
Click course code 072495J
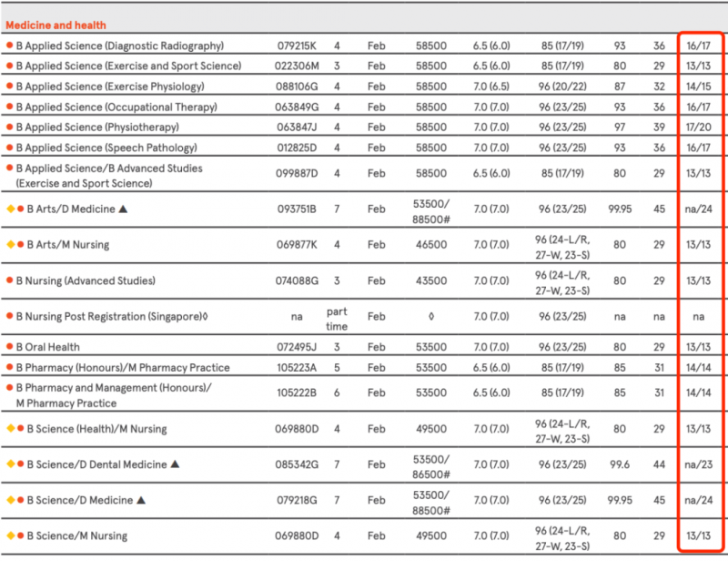click(x=297, y=347)
